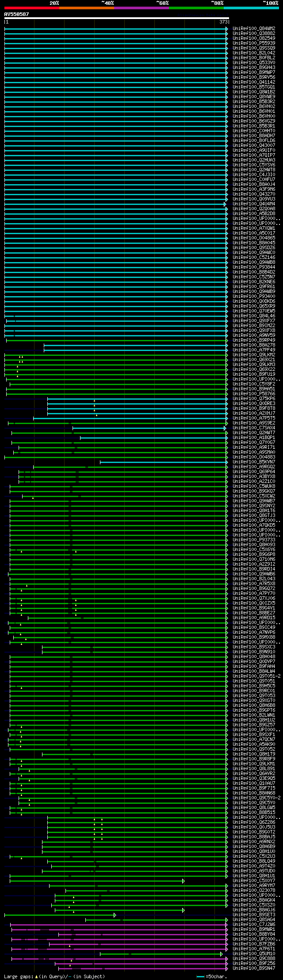The height and width of the screenshot is (980, 283).
Task: Select label UniRef100_O04865
Action: (254, 238)
